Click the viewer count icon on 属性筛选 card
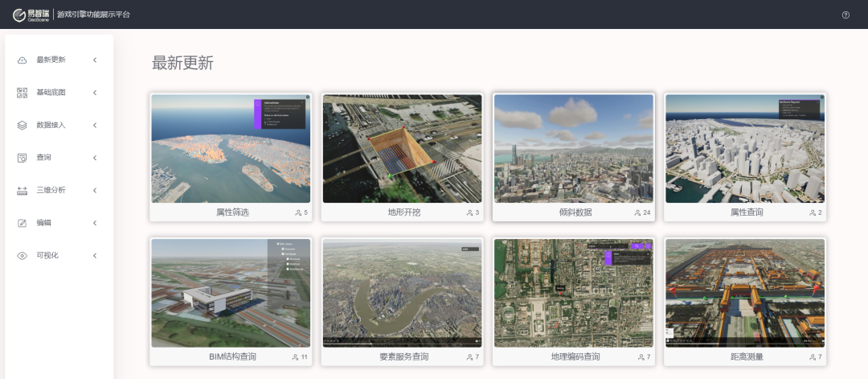This screenshot has height=379, width=868. pyautogui.click(x=298, y=212)
